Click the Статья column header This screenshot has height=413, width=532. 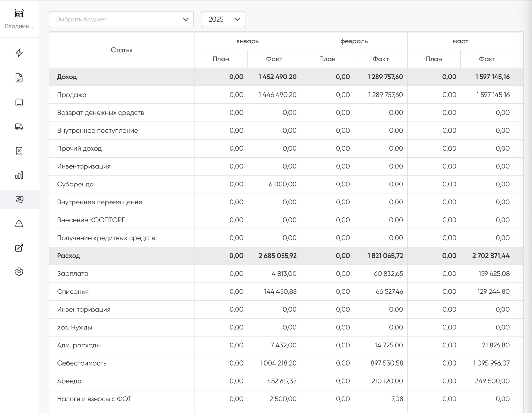[x=122, y=50]
